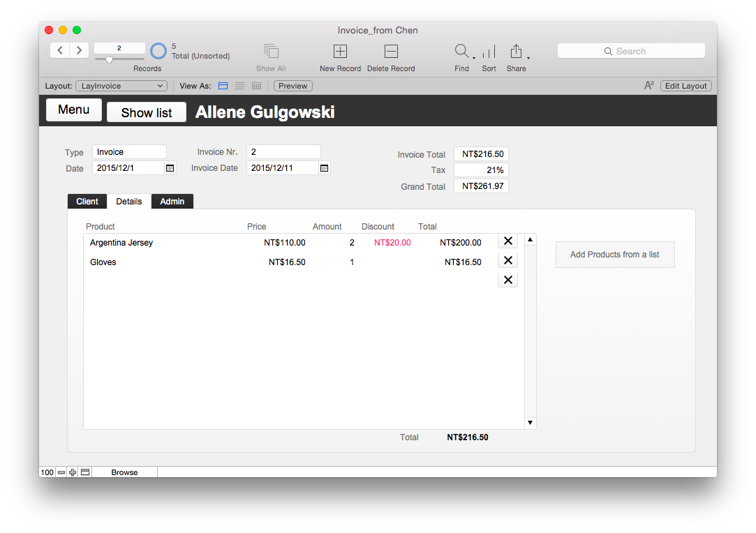Open the Find magnifier tool
Image resolution: width=756 pixels, height=533 pixels.
pyautogui.click(x=461, y=51)
